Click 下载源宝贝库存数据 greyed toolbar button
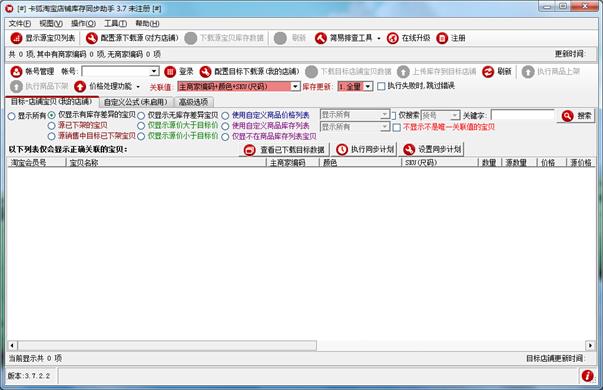Screen dimensions: 603x390 224,38
